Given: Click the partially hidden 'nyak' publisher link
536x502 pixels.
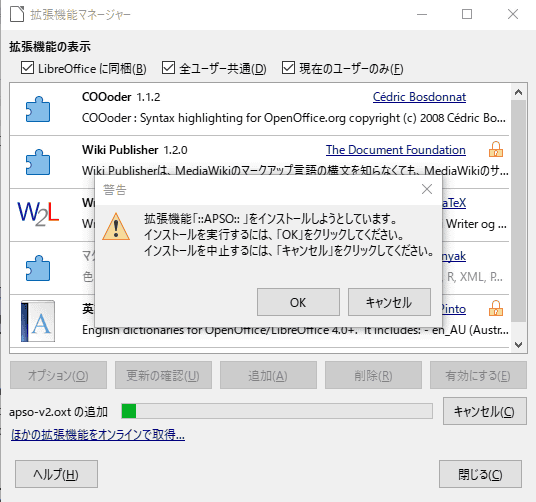Looking at the screenshot, I should (x=454, y=256).
